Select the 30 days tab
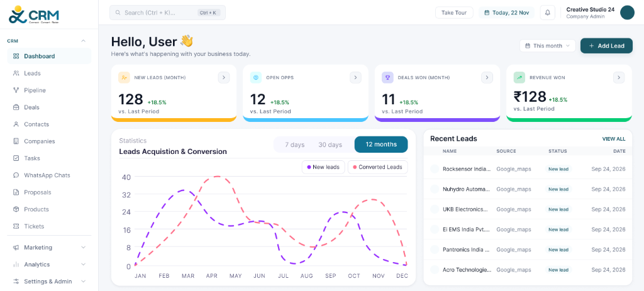Screen dimensions: 644x291 click(330, 145)
